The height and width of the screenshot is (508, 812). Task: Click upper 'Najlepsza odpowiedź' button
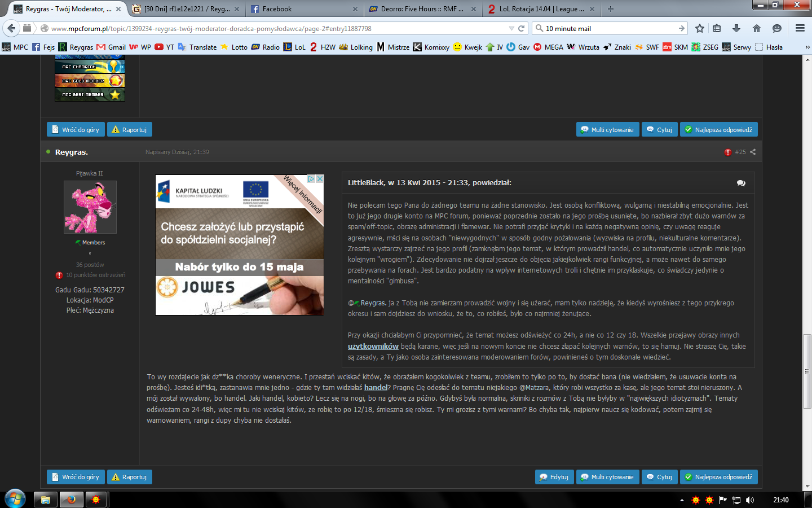[718, 130]
